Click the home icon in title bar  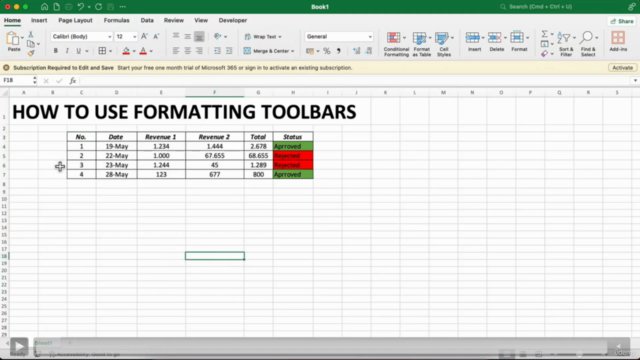[x=44, y=7]
